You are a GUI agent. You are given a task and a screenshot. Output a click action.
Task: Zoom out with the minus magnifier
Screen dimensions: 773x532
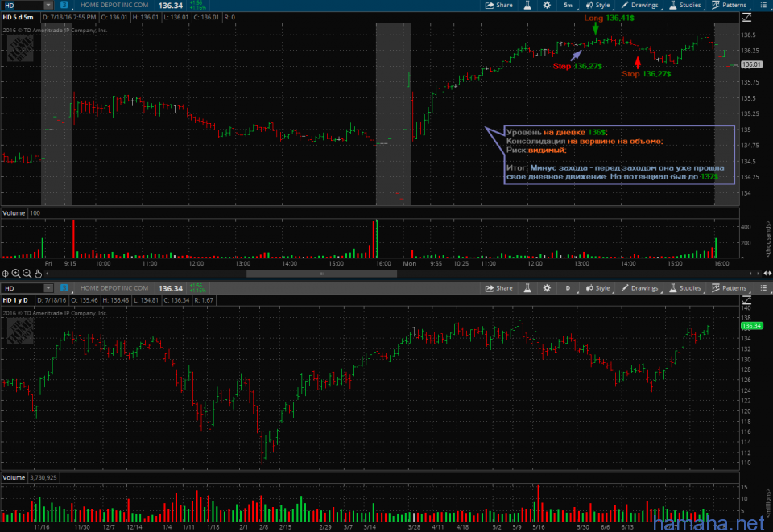pyautogui.click(x=27, y=274)
